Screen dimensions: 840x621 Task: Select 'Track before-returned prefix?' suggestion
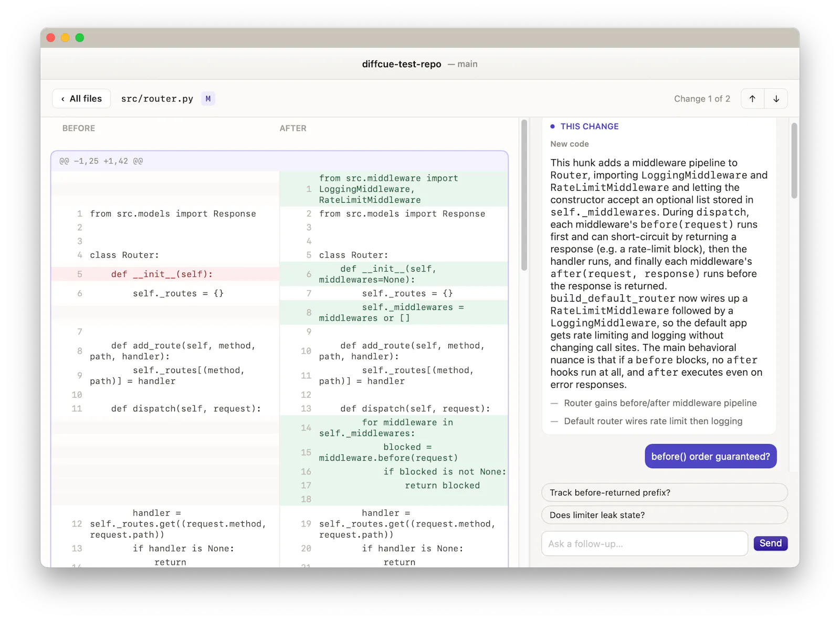[x=664, y=492]
